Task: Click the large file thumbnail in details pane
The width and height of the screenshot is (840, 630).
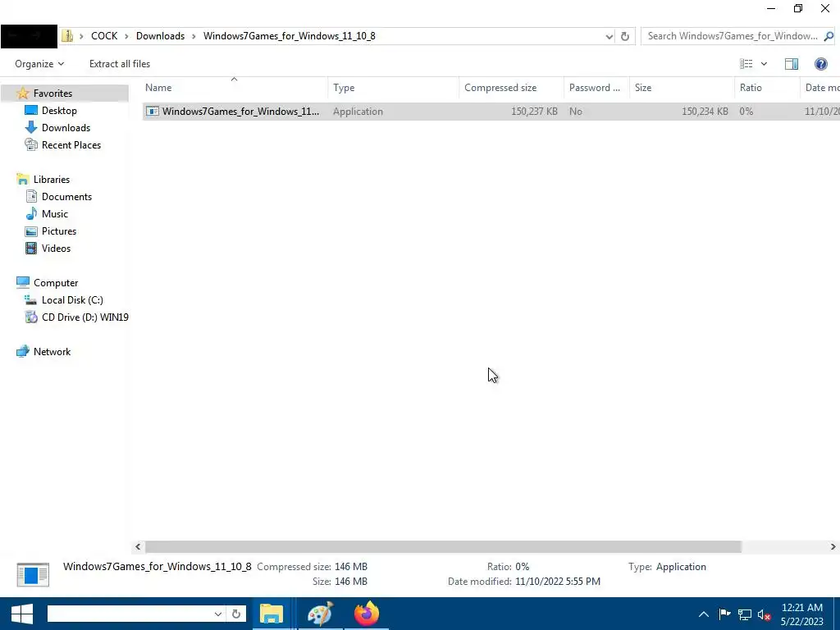Action: tap(33, 574)
